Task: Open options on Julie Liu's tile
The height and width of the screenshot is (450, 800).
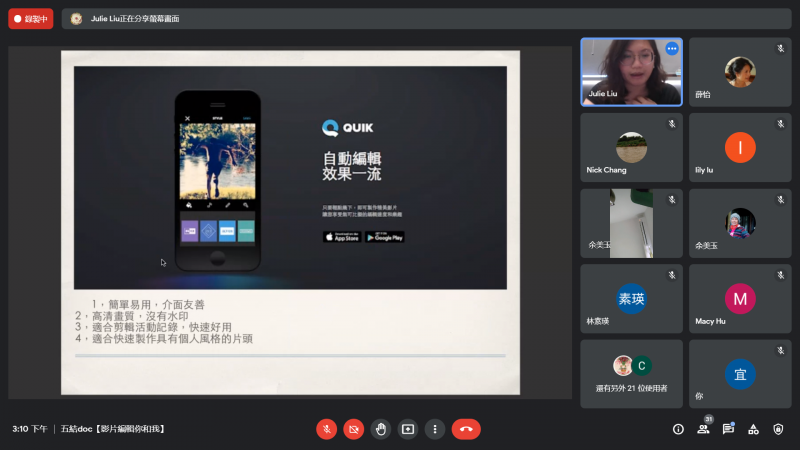Action: pos(672,49)
